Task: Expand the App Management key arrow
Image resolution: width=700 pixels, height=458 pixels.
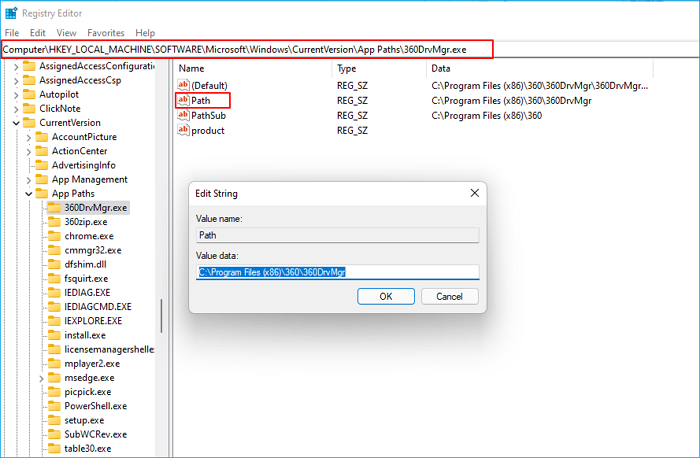Action: pos(29,180)
